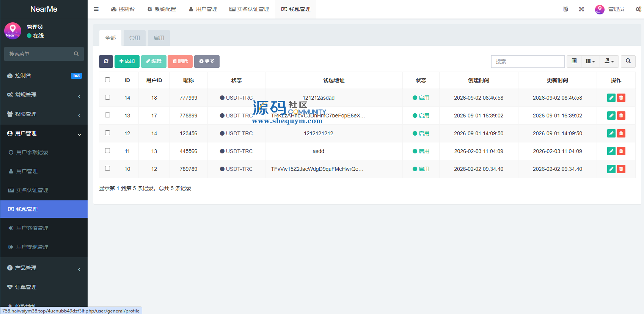The height and width of the screenshot is (314, 644).
Task: Open the settings gears icon at top right
Action: (x=638, y=9)
